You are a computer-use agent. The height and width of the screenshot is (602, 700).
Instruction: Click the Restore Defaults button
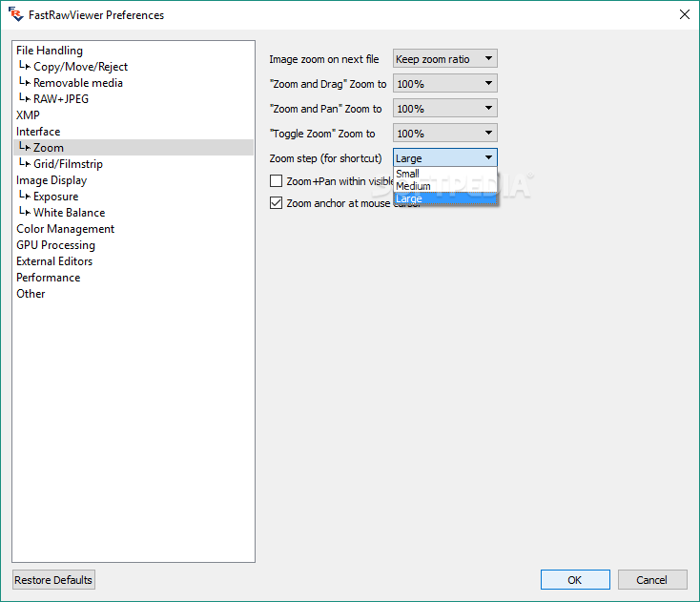pos(53,580)
